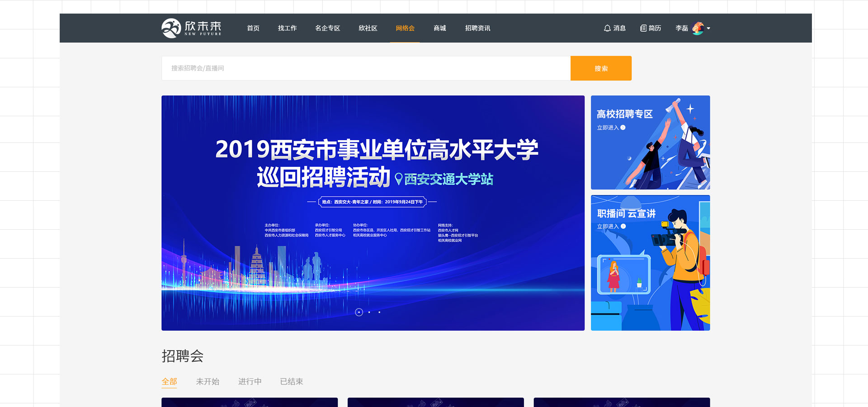
Task: Show 进行中 job fairs tab
Action: click(250, 382)
